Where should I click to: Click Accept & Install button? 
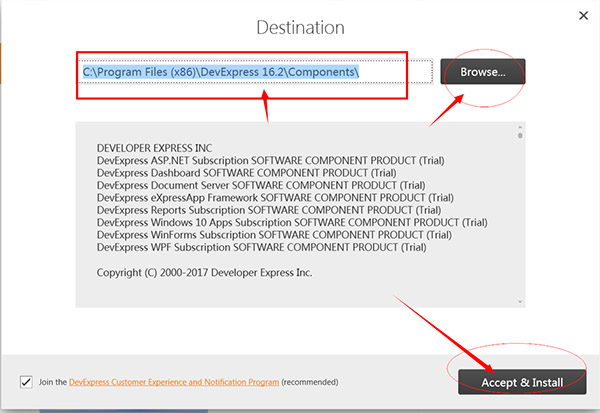[x=522, y=382]
